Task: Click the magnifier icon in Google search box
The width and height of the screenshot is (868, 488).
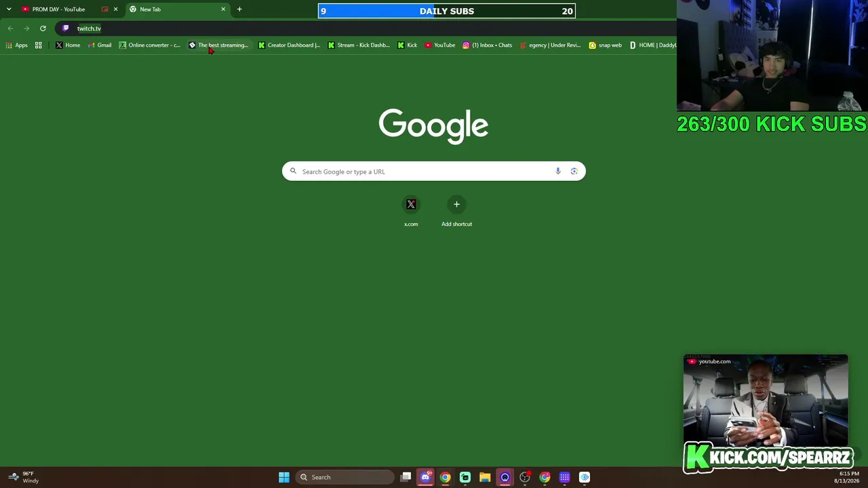Action: pyautogui.click(x=293, y=171)
